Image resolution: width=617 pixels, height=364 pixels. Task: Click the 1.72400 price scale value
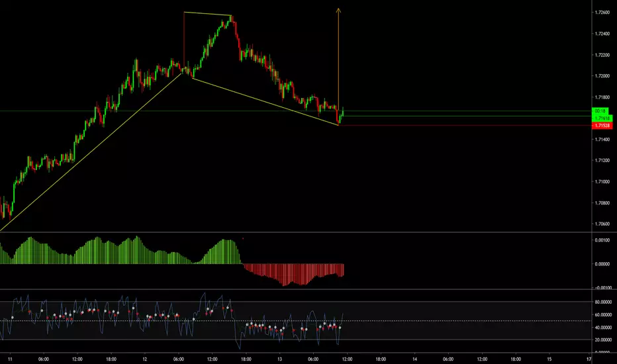point(602,34)
